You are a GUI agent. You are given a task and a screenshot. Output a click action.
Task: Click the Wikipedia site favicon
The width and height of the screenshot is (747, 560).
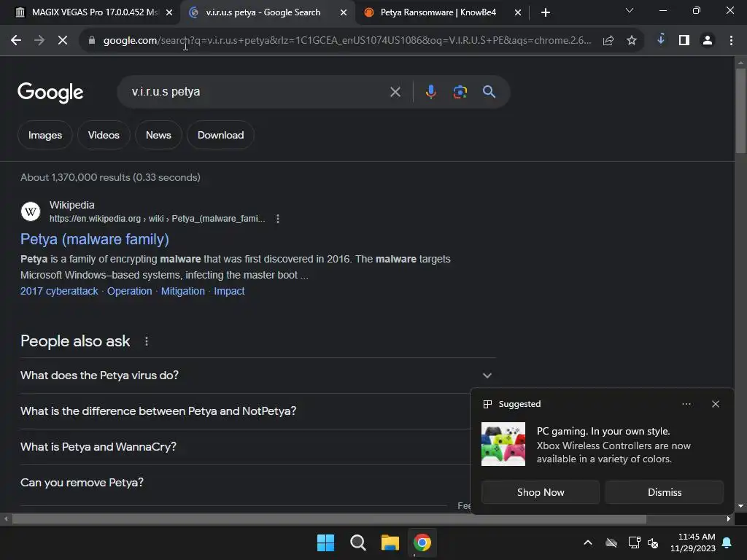click(31, 211)
